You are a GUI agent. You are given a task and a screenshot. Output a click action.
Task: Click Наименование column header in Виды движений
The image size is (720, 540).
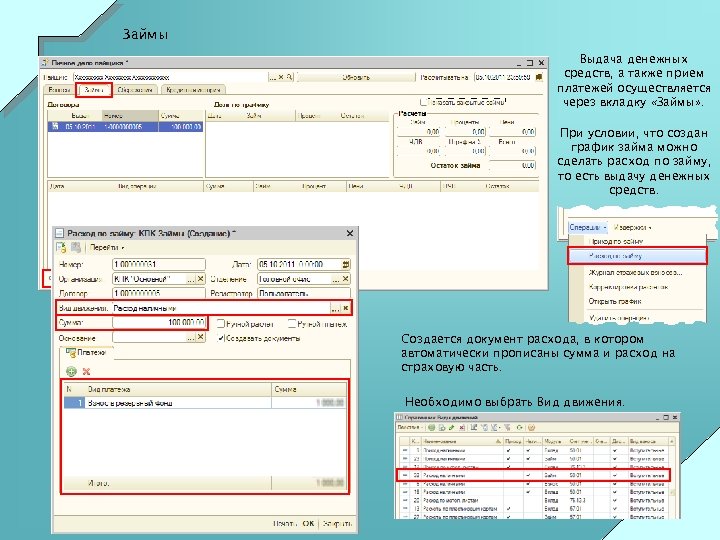tap(461, 441)
